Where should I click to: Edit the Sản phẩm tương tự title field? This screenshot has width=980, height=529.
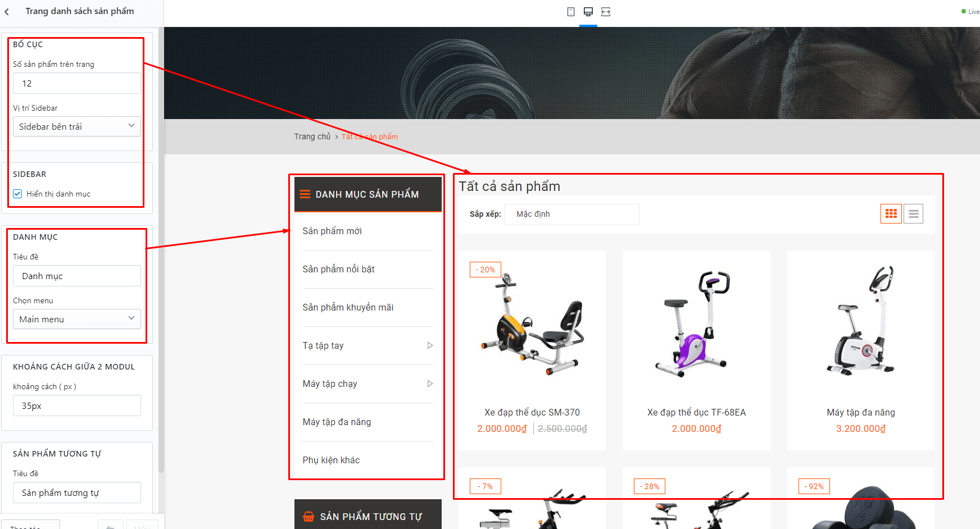click(x=77, y=492)
